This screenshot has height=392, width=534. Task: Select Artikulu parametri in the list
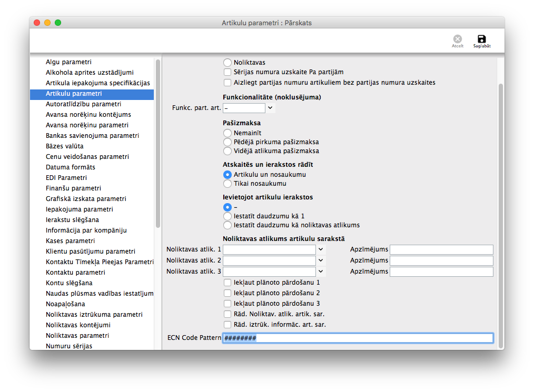coord(92,94)
